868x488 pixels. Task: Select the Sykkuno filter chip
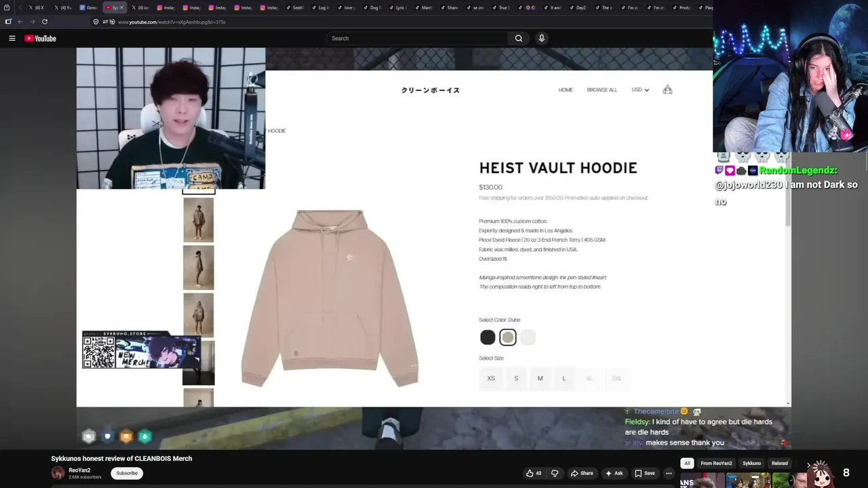751,464
